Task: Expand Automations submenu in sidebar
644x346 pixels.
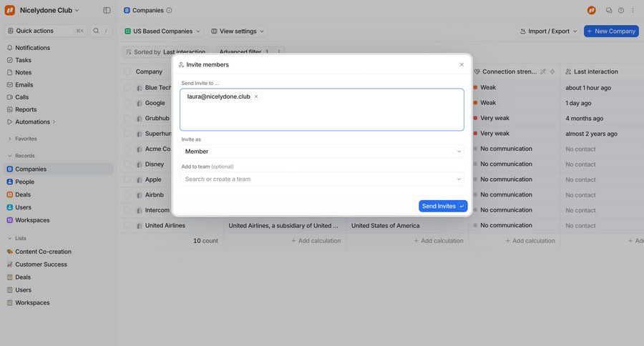Action: click(54, 122)
